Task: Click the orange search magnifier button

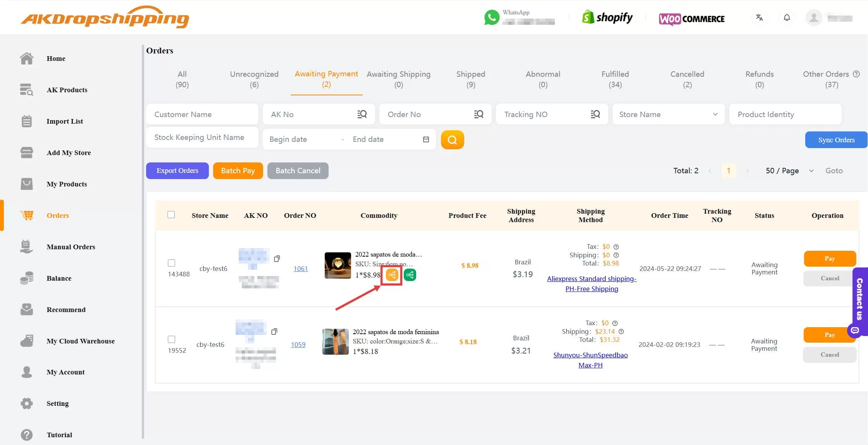Action: point(452,140)
